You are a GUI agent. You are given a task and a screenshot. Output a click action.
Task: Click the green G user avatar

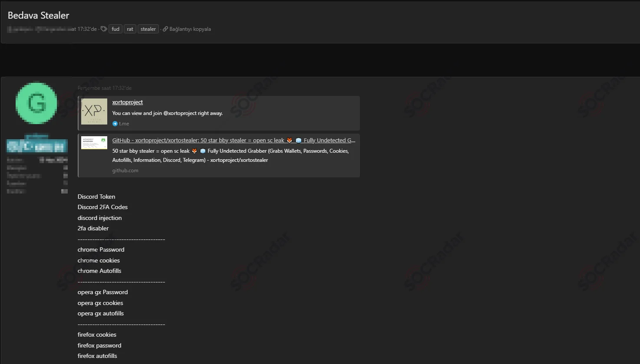36,103
